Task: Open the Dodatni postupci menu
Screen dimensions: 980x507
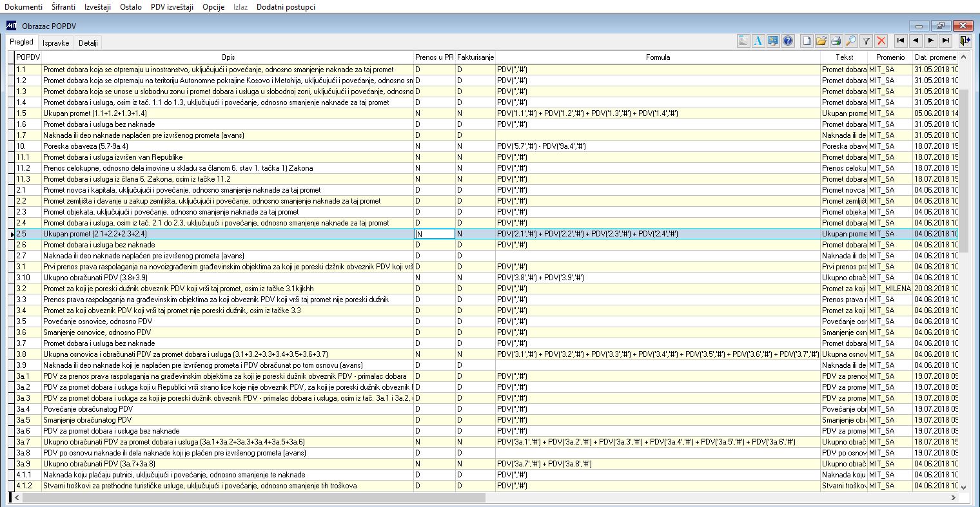Action: click(x=286, y=7)
